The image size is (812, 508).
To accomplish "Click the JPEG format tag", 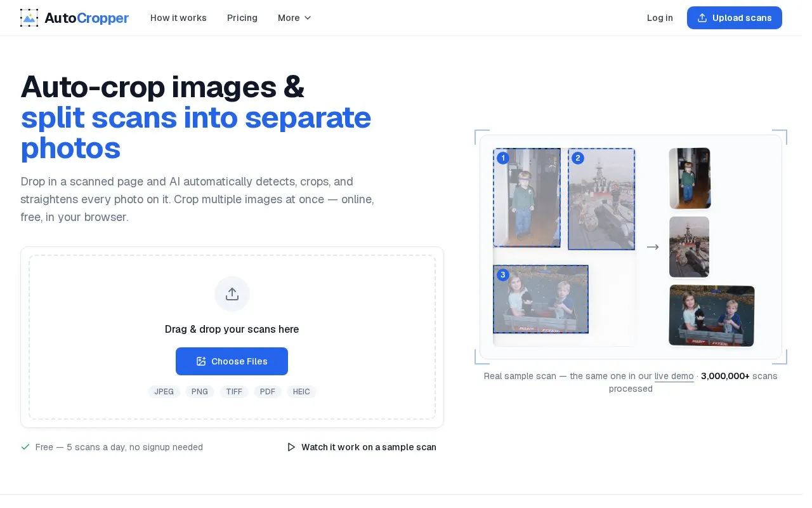I will tap(164, 392).
